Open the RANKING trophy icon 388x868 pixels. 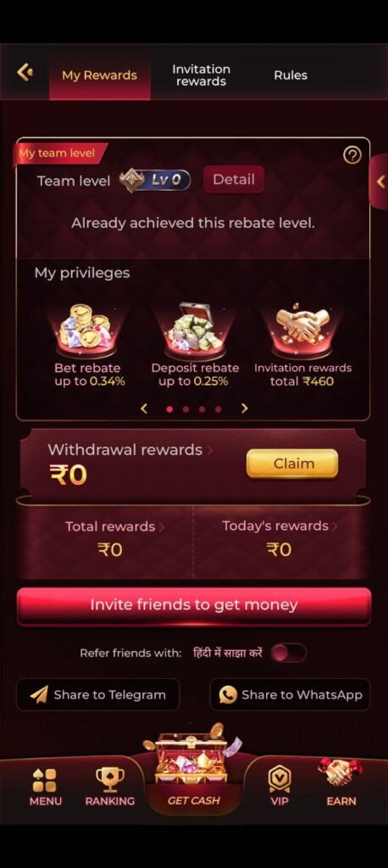pyautogui.click(x=109, y=780)
